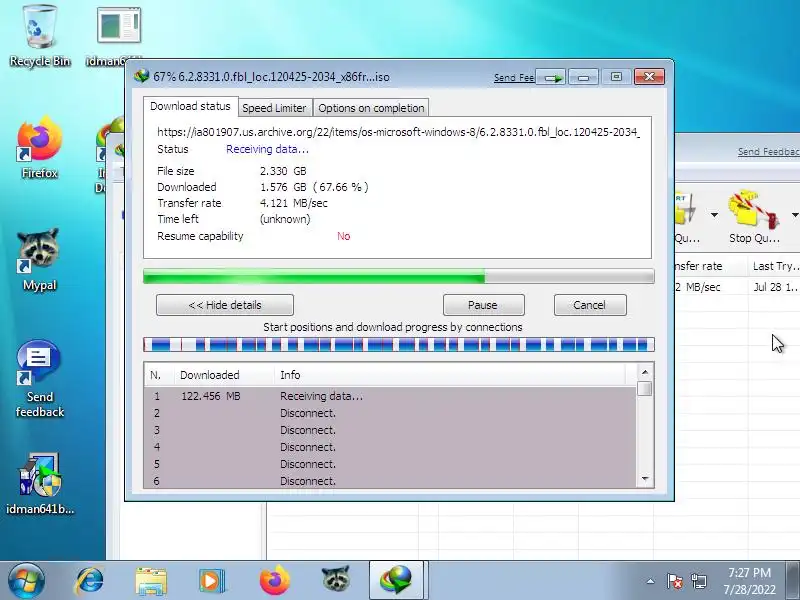The image size is (800, 600).
Task: Click time left value '(unknown)'
Action: click(285, 219)
